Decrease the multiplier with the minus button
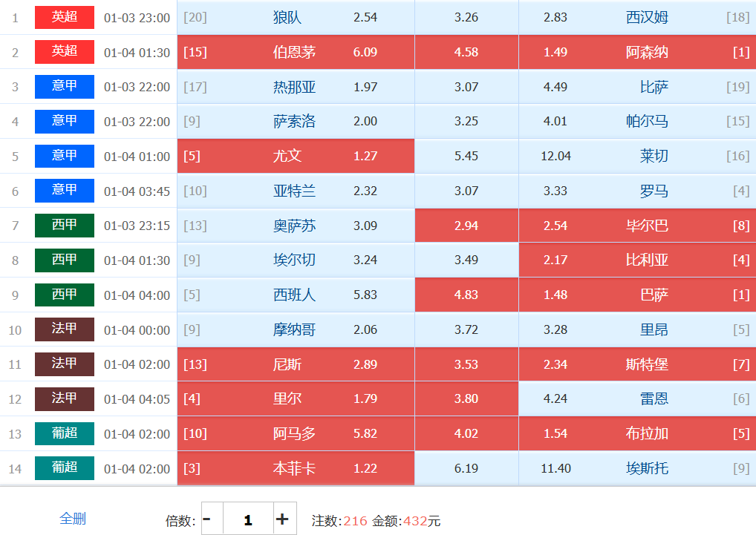 [207, 519]
